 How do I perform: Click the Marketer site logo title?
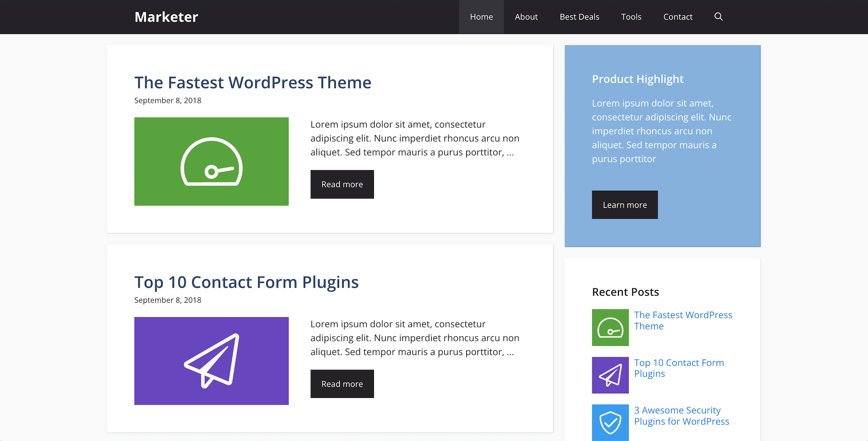point(166,17)
